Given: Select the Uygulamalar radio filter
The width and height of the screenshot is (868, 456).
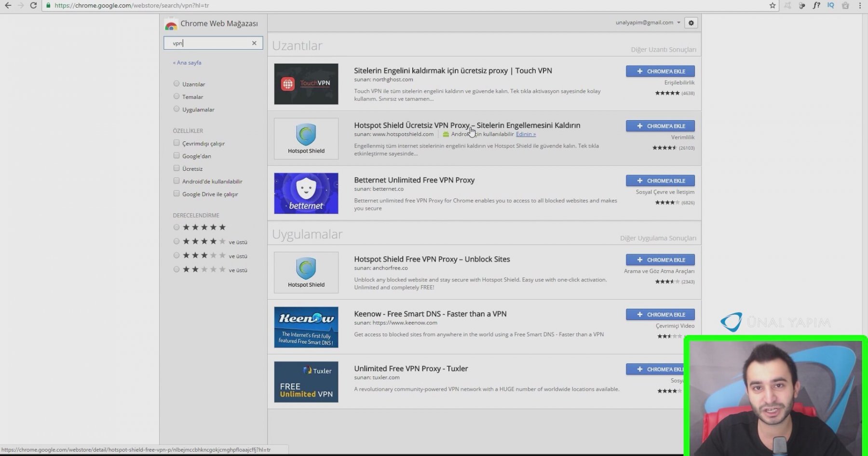Looking at the screenshot, I should (x=176, y=109).
